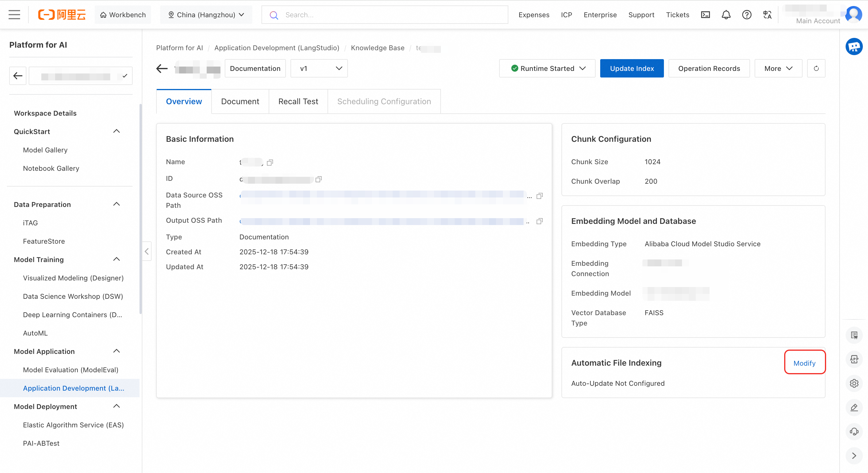Collapse the left sidebar panel handle
The image size is (868, 473).
click(x=147, y=251)
